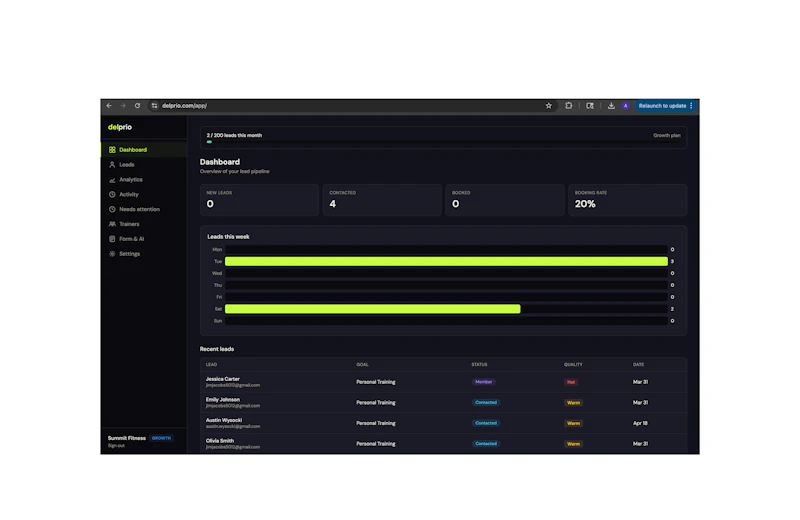This screenshot has width=800, height=520.
Task: Click the Booking Rate card showing 20%
Action: pos(628,200)
